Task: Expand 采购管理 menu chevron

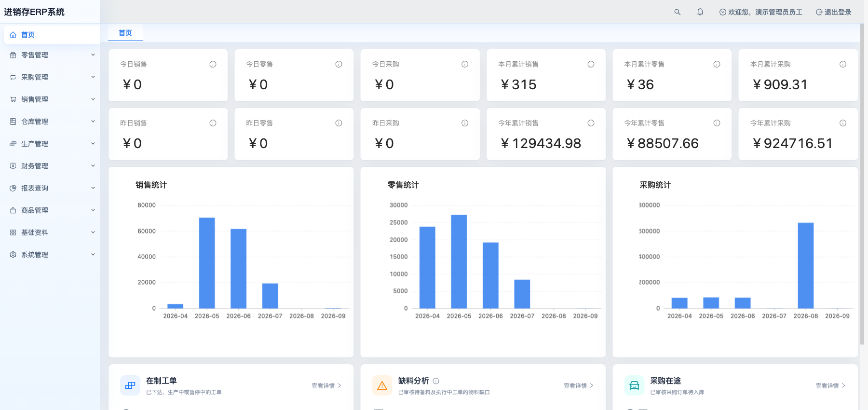Action: pos(93,77)
